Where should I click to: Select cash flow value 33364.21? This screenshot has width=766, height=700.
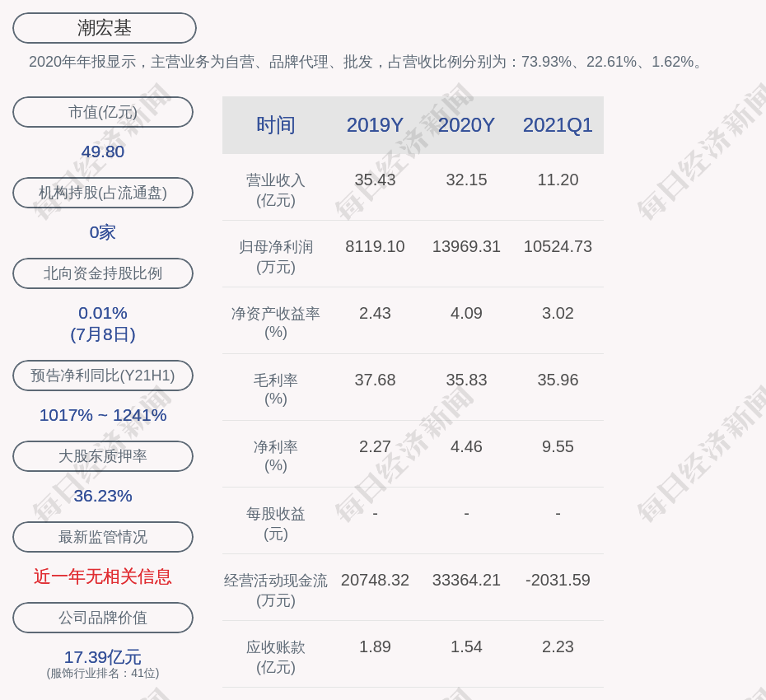pyautogui.click(x=466, y=580)
